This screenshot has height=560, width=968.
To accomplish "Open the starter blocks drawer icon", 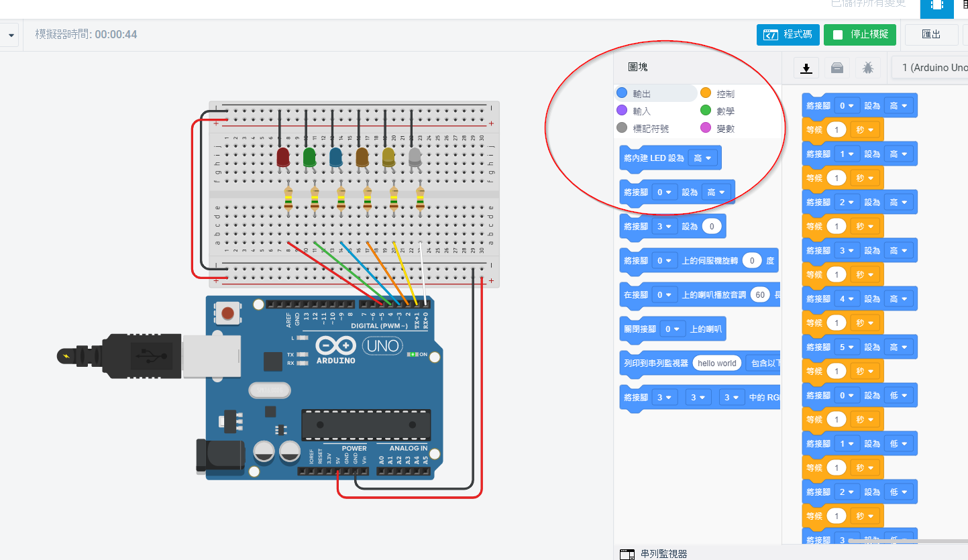I will click(x=837, y=68).
